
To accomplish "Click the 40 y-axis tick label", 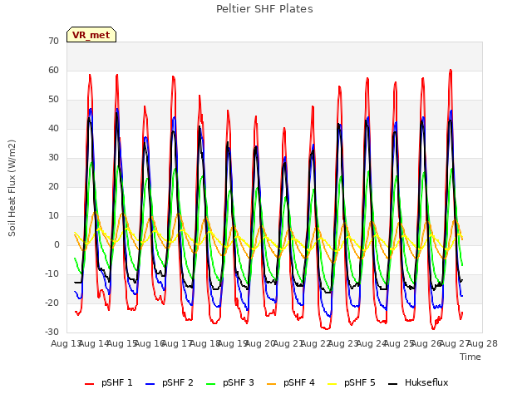I will click(53, 128).
